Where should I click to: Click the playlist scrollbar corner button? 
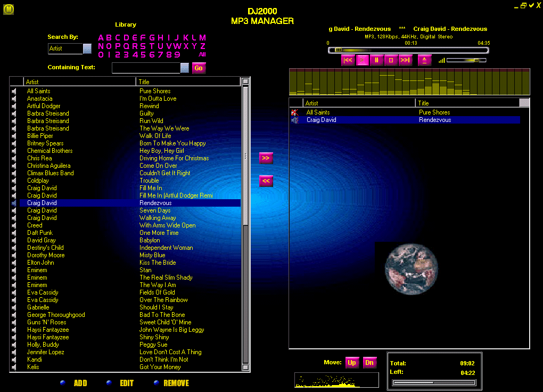[x=524, y=103]
